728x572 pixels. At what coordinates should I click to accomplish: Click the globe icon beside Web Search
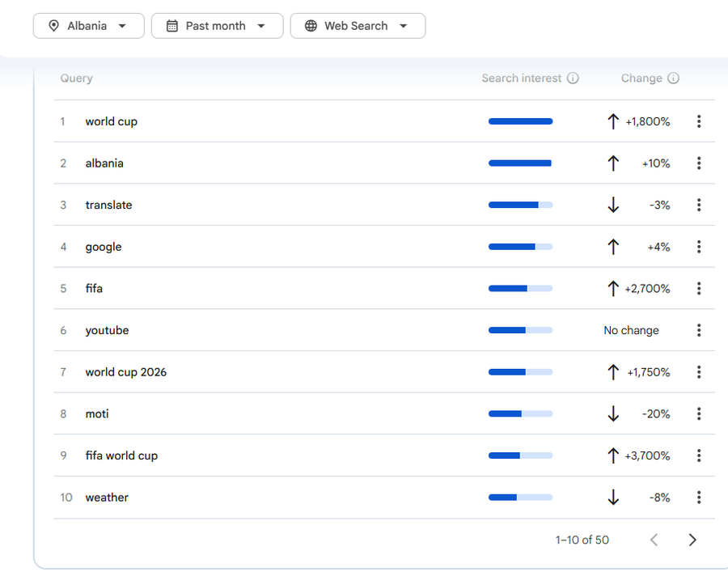(x=311, y=26)
